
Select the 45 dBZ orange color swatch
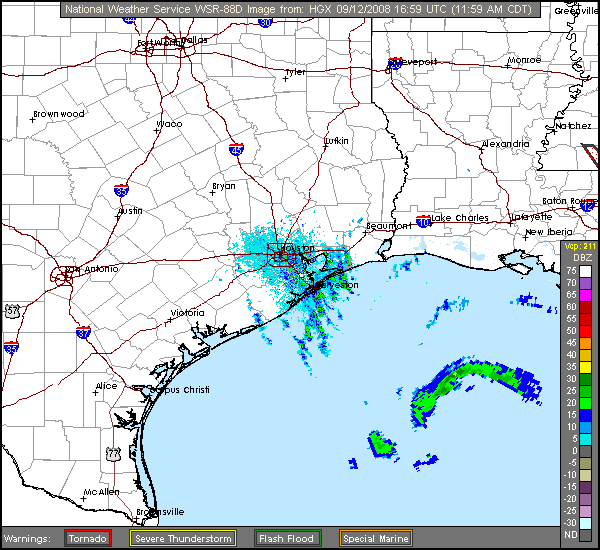[x=585, y=343]
